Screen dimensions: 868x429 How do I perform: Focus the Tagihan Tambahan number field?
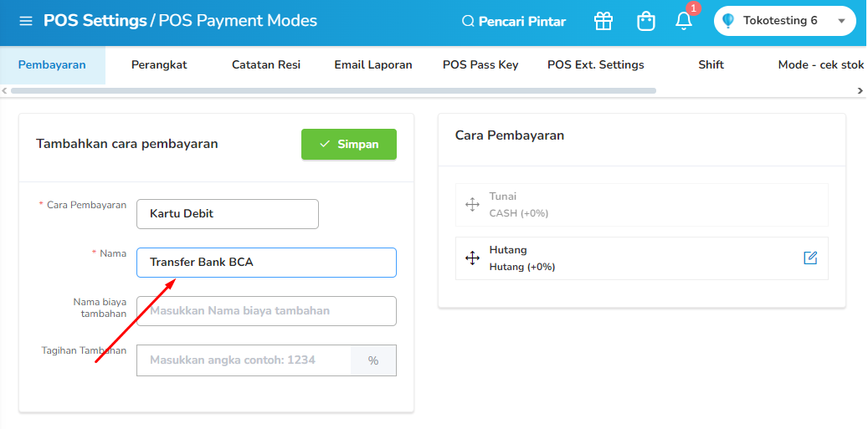coord(244,360)
